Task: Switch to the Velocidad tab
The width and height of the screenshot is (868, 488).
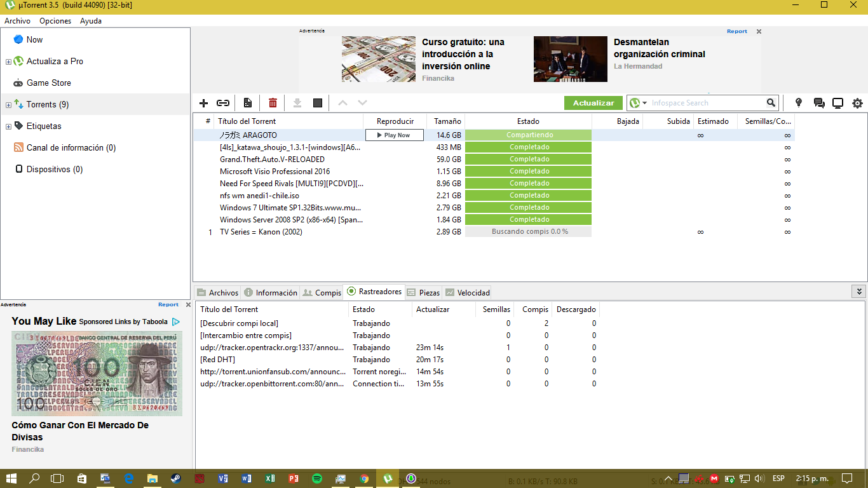Action: 467,292
